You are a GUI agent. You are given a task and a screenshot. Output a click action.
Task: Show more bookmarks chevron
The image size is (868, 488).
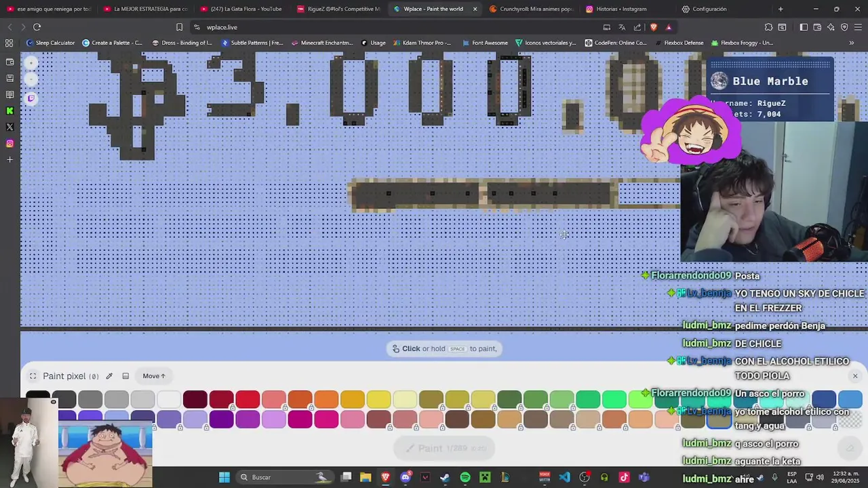(x=852, y=43)
